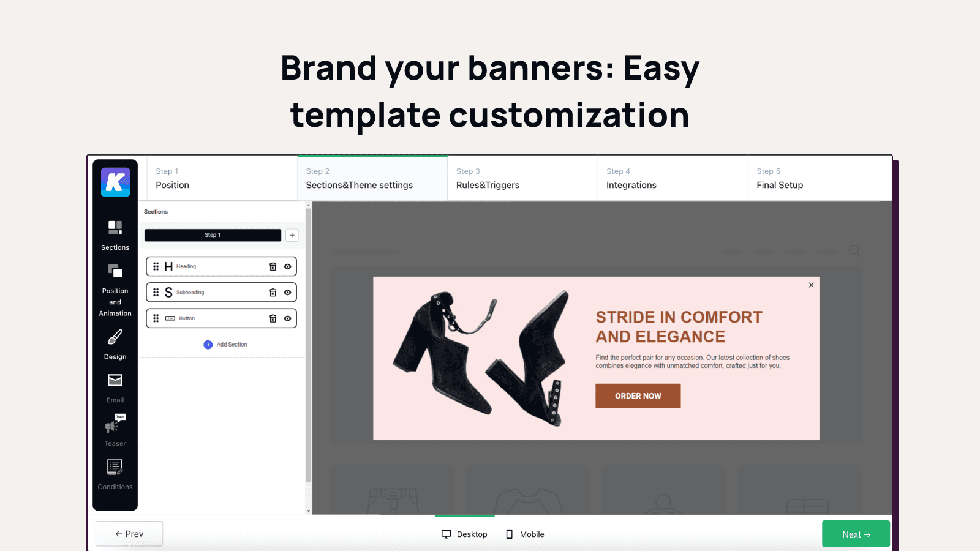Switch preview to Mobile view

525,534
